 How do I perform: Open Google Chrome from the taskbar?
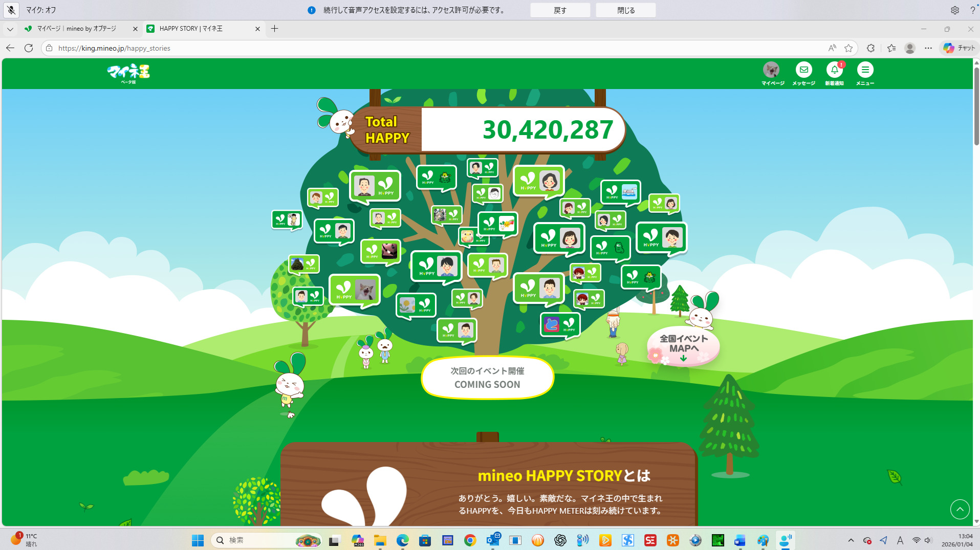(x=470, y=540)
